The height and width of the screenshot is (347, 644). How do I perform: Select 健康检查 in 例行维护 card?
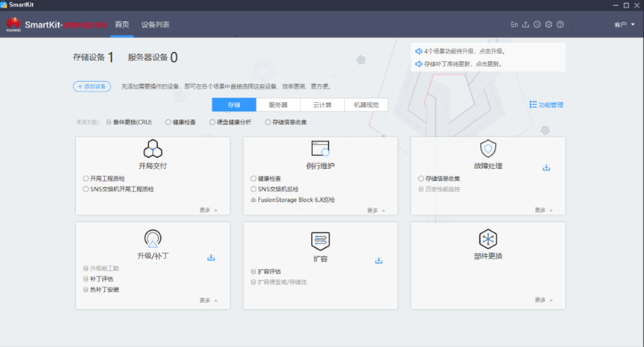[x=266, y=179]
